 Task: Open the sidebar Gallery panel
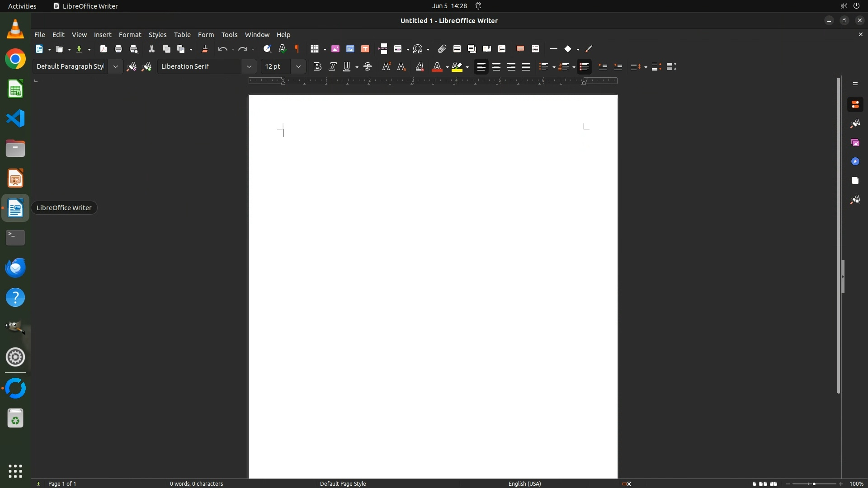click(x=855, y=143)
